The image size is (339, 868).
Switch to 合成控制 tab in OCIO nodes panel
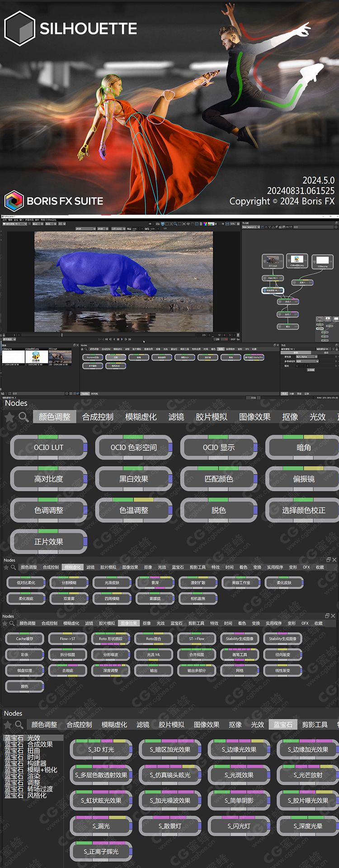98,417
